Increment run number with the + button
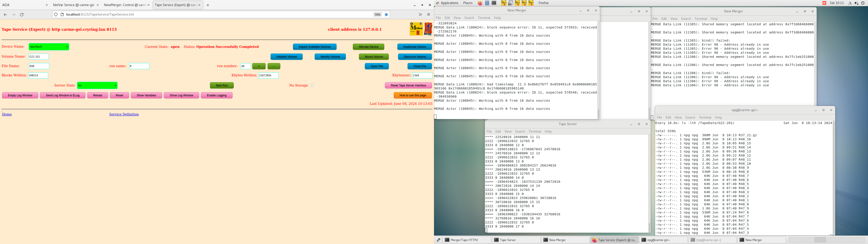 [x=259, y=66]
